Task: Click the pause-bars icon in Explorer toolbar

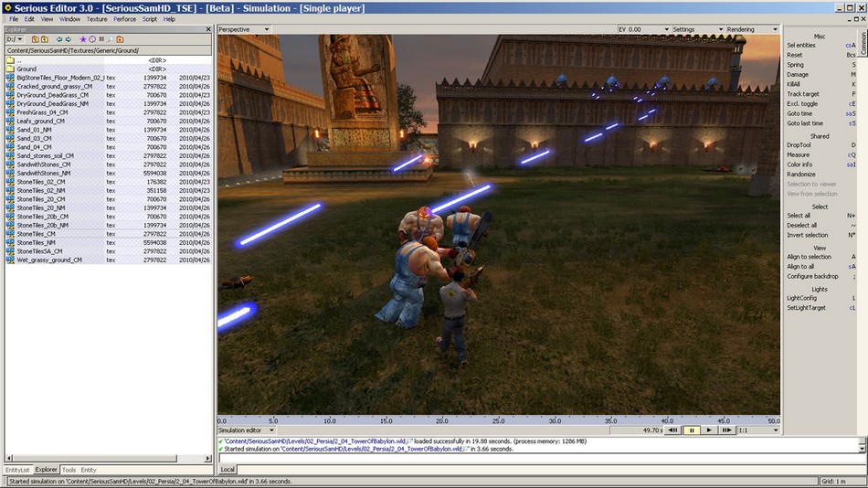Action: (101, 39)
